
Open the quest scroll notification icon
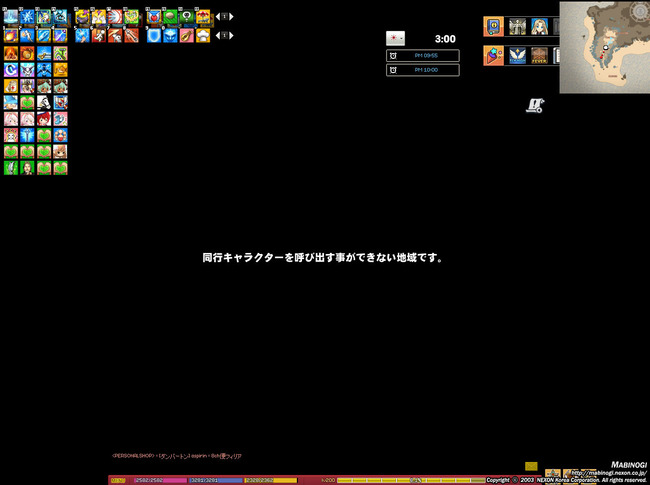coord(535,106)
